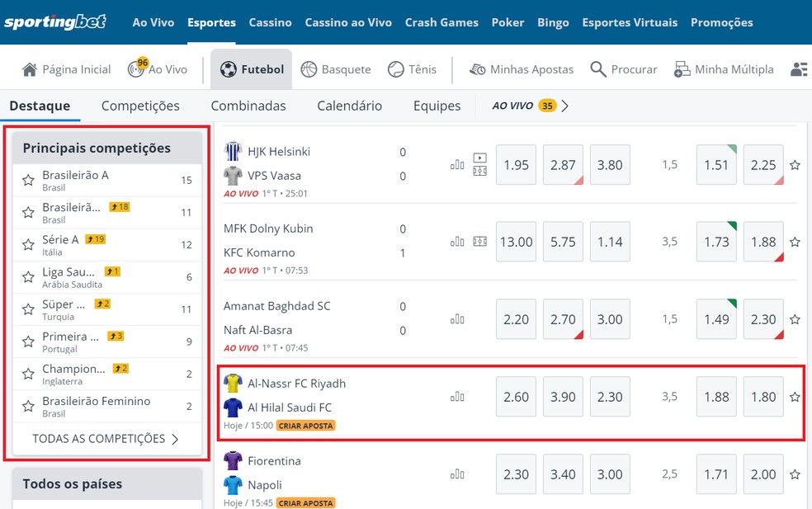Viewport: 812px width, 509px height.
Task: Open the Cassino menu item
Action: pos(270,22)
